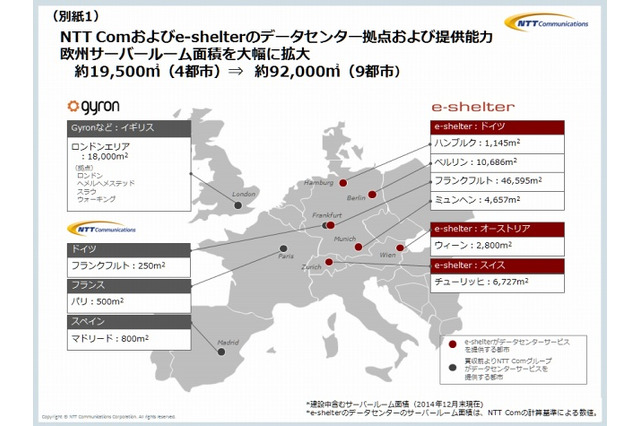Select the gray Frankfurt dot on map
The width and height of the screenshot is (640, 426).
click(324, 225)
